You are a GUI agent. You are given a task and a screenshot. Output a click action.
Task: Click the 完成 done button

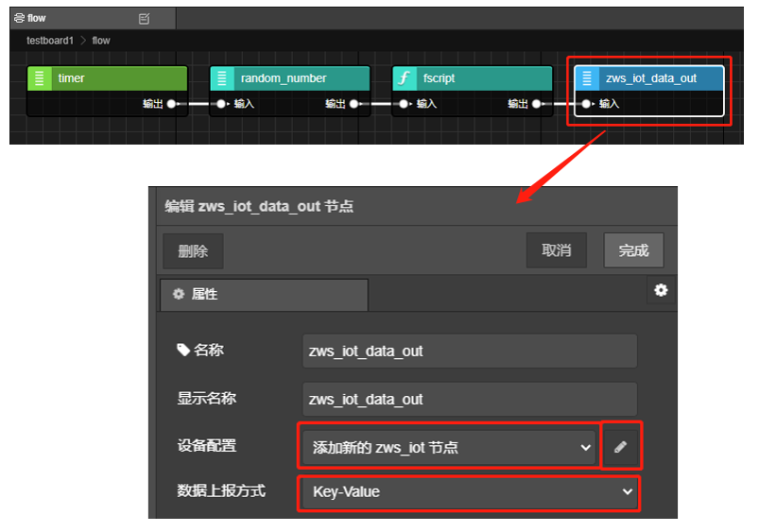tap(633, 250)
